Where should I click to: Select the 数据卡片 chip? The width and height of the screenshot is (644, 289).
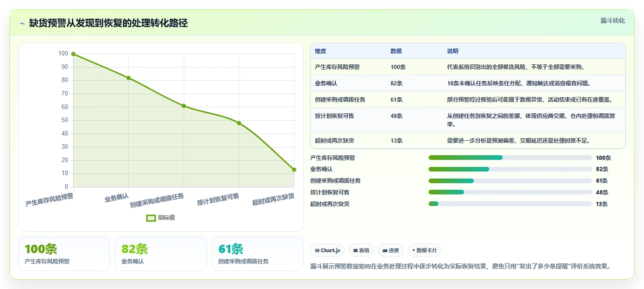pyautogui.click(x=424, y=250)
